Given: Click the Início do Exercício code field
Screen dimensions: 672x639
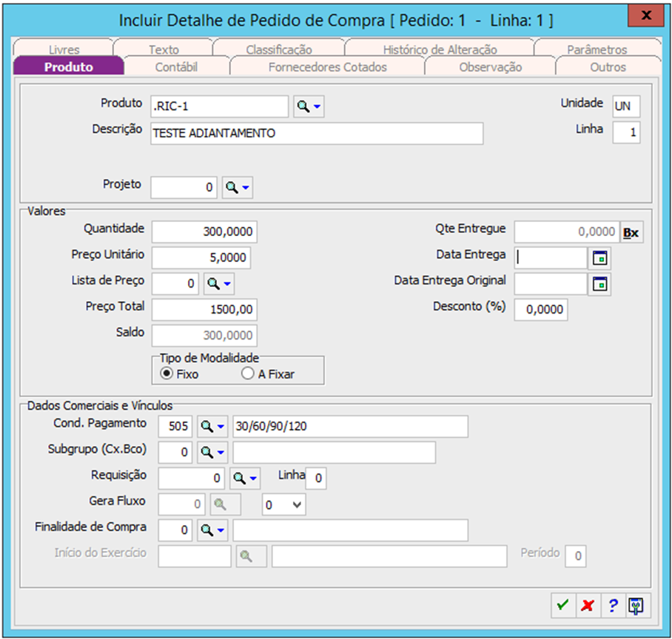Looking at the screenshot, I should point(195,556).
